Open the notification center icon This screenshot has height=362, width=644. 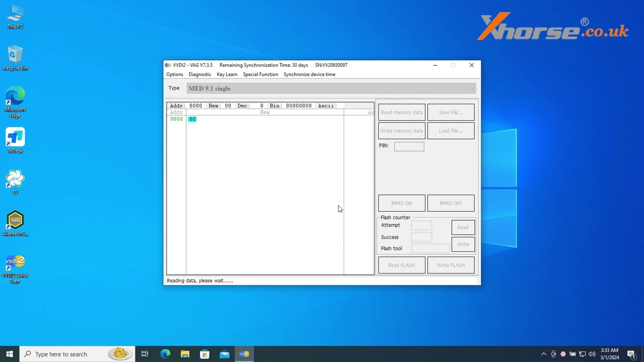click(631, 354)
